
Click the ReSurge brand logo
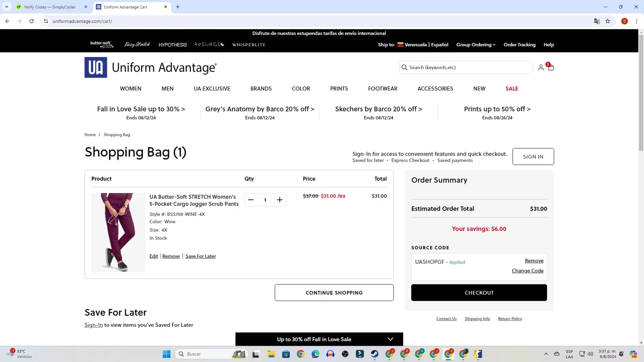click(210, 45)
